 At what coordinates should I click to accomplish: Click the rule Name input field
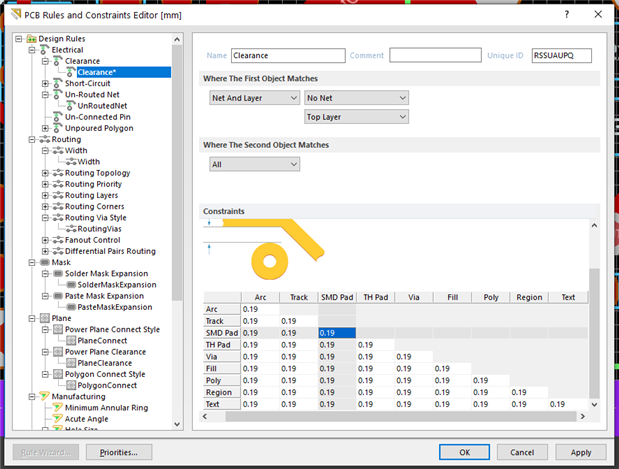[x=286, y=56]
